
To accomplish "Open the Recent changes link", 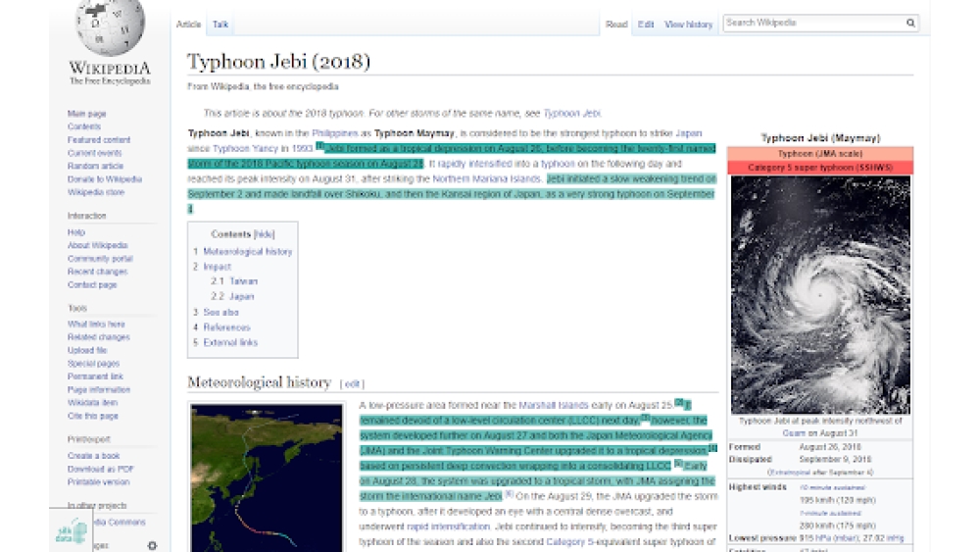I will [97, 272].
